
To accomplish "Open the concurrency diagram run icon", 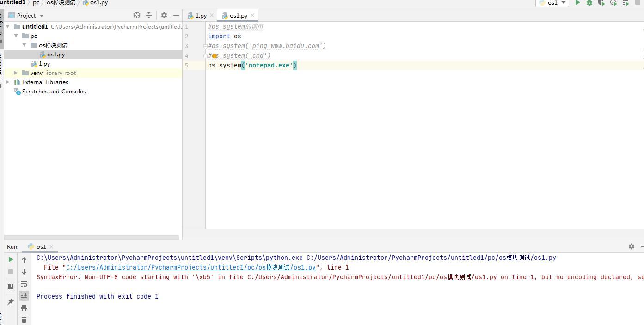I will coord(626,3).
